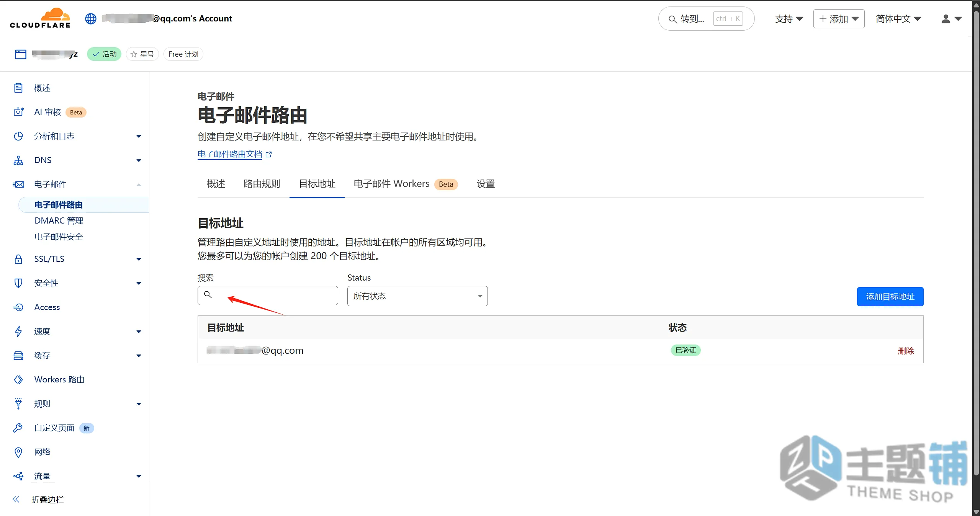The width and height of the screenshot is (980, 516).
Task: Click the globe account icon
Action: (x=91, y=18)
